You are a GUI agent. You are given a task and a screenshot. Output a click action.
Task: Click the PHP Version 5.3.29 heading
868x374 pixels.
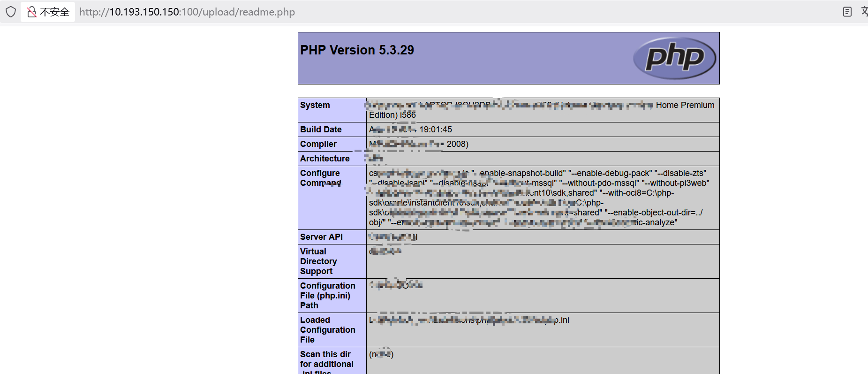pyautogui.click(x=357, y=50)
